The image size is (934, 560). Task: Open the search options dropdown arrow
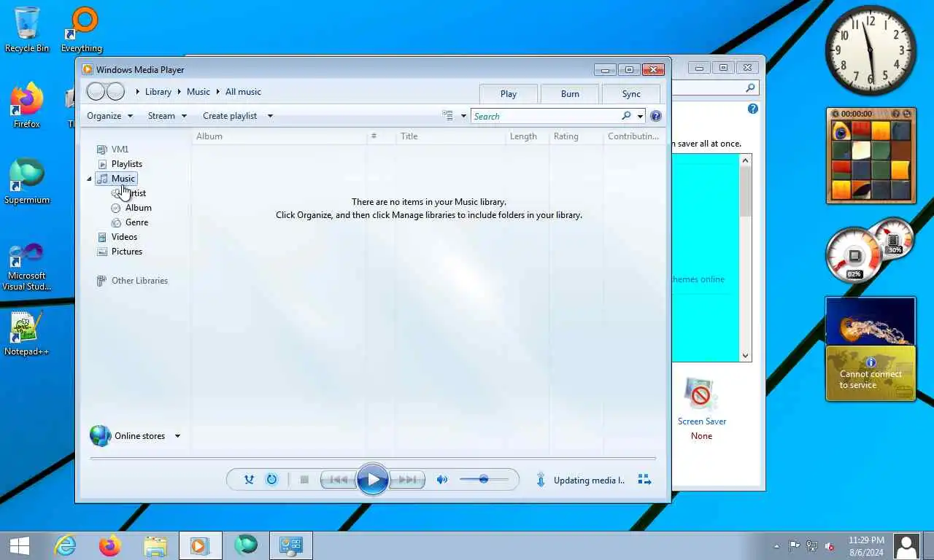click(x=640, y=116)
